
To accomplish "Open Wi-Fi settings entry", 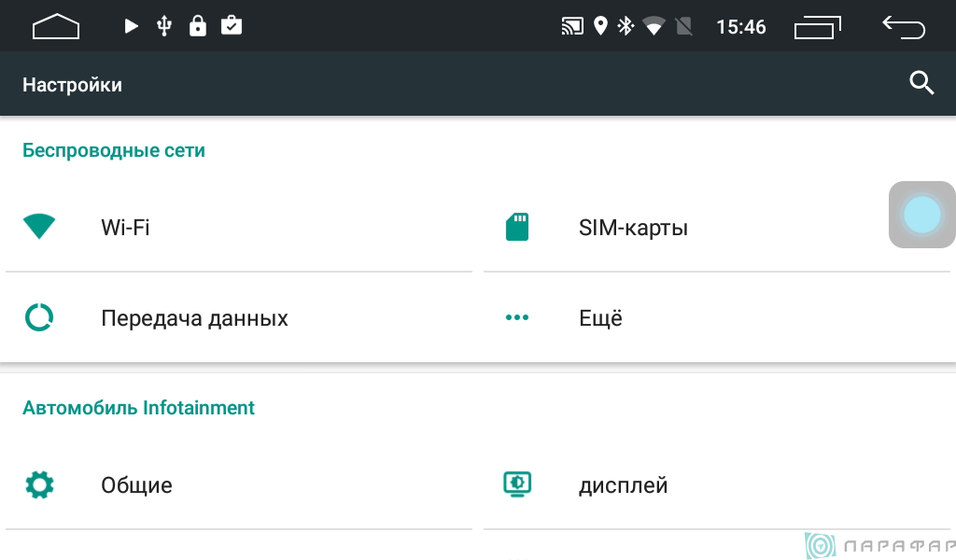I will 239,228.
